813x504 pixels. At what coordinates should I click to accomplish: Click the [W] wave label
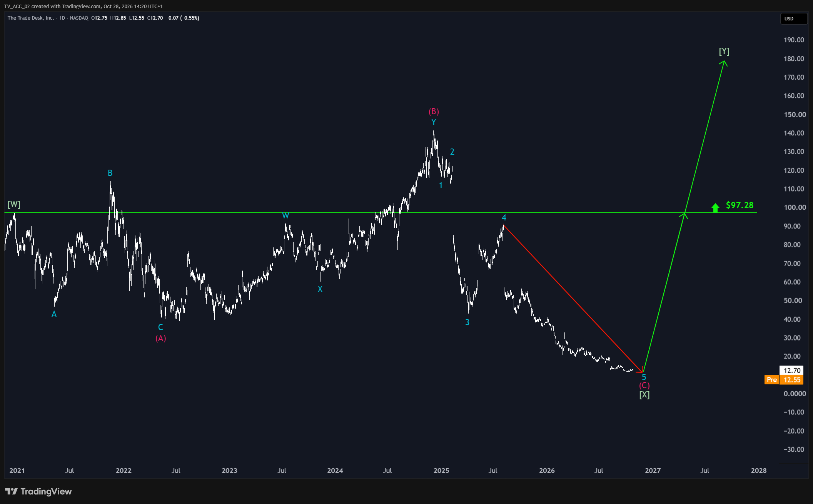(x=14, y=204)
